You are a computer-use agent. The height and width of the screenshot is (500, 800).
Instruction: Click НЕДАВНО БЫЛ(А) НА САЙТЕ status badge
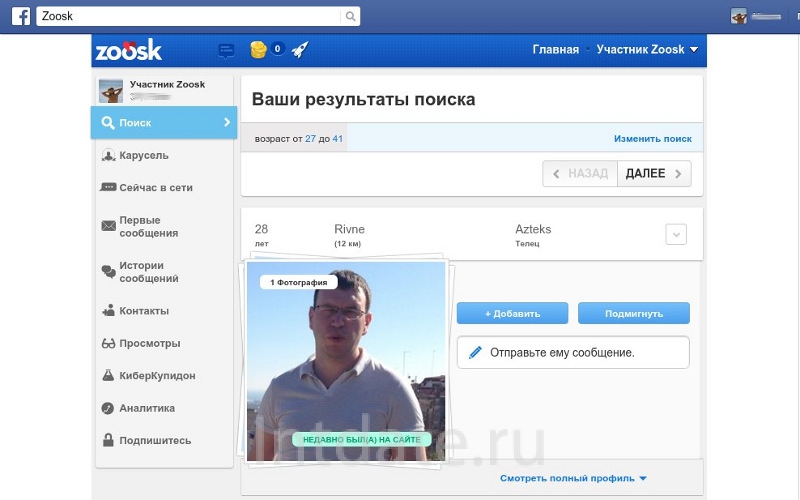[x=362, y=439]
